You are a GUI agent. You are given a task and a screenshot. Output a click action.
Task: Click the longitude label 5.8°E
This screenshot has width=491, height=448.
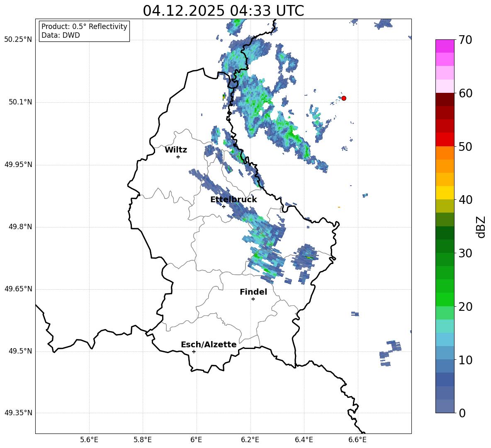[x=143, y=440]
